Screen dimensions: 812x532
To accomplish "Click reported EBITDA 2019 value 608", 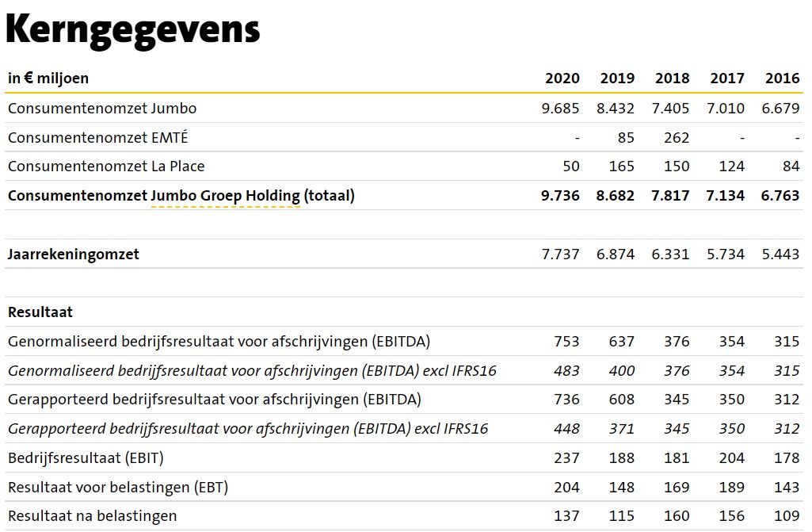I will pos(621,400).
